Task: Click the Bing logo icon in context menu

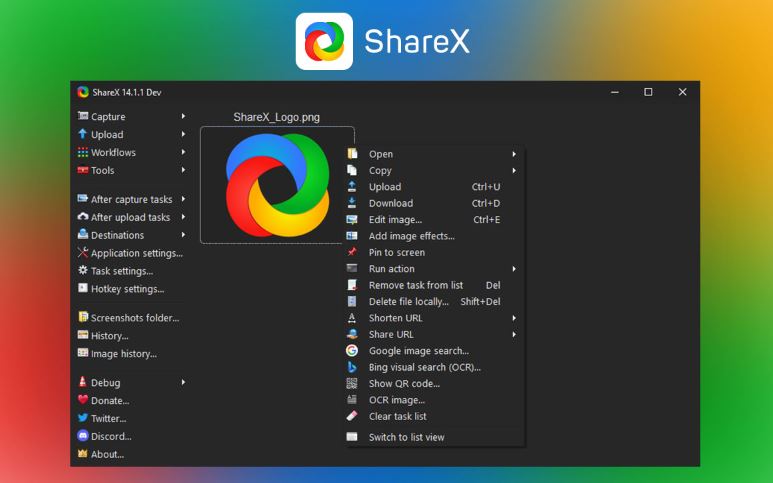Action: 352,367
